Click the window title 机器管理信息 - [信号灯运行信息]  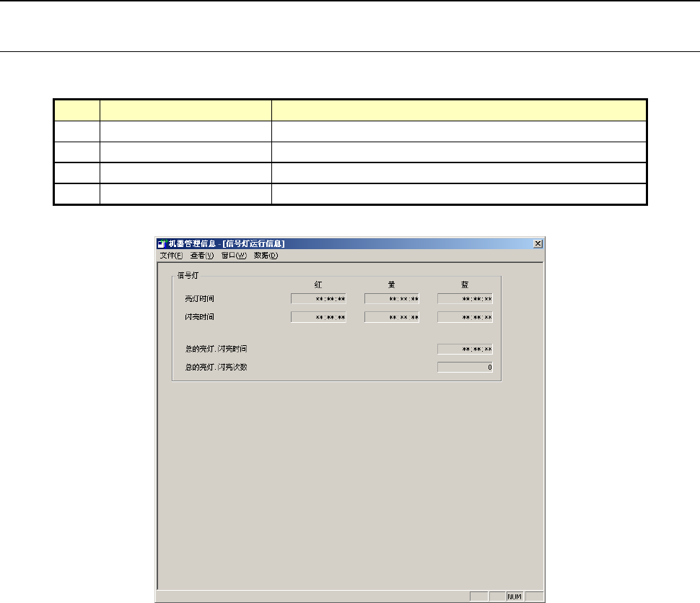pyautogui.click(x=227, y=243)
